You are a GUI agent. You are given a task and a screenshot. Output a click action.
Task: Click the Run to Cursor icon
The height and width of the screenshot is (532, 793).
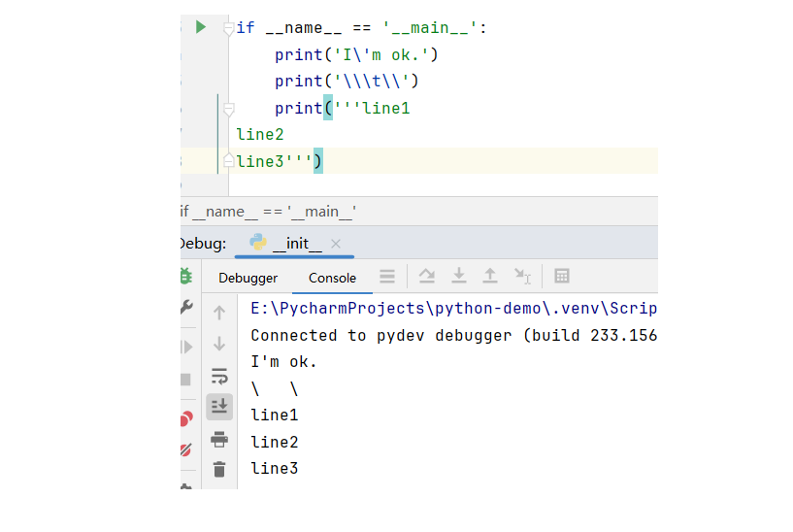pos(523,277)
